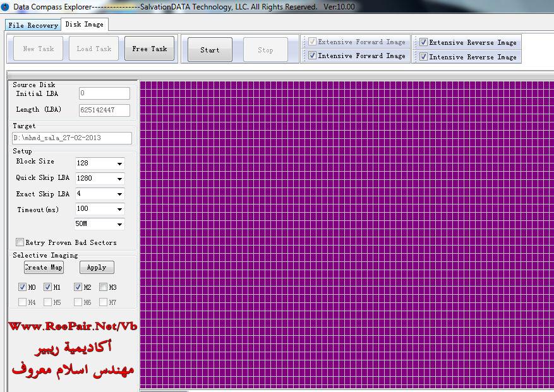
Task: Open the Block Size dropdown
Action: (x=119, y=163)
